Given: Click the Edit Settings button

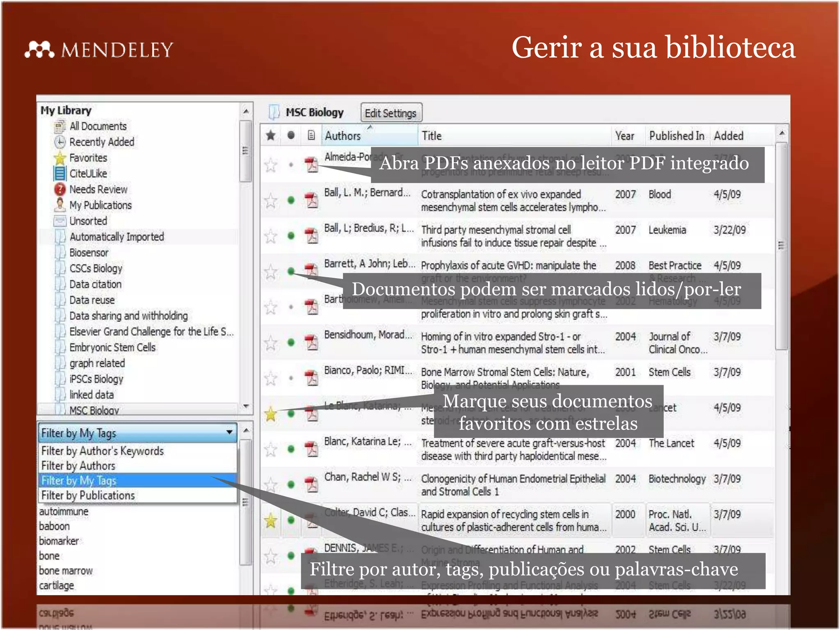Looking at the screenshot, I should click(x=391, y=113).
